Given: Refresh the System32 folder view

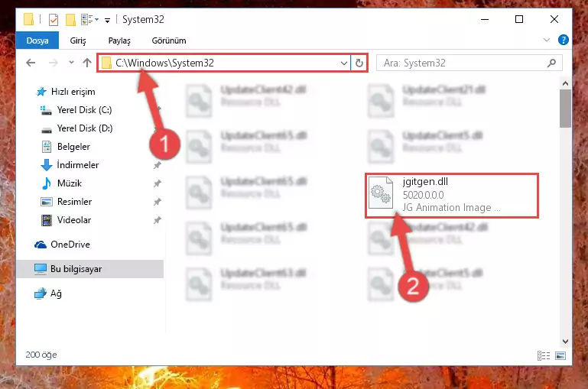Looking at the screenshot, I should 359,63.
